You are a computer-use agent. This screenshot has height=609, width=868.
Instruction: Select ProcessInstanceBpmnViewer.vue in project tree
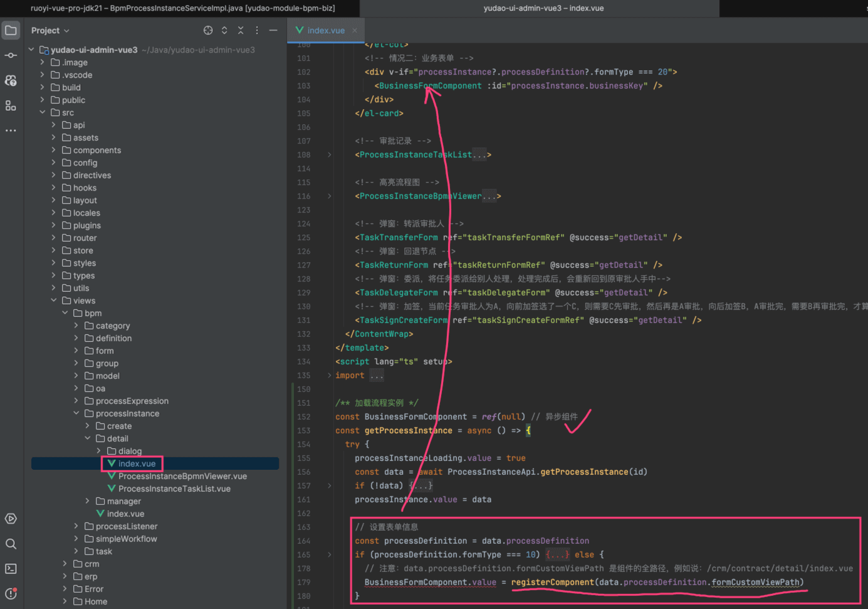182,476
